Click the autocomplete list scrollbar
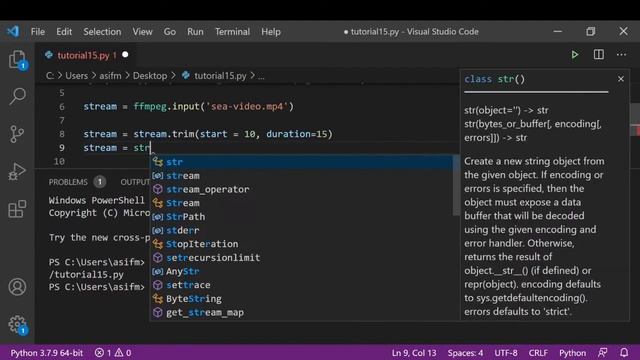Screen dimensions: 640x360 coord(456,186)
